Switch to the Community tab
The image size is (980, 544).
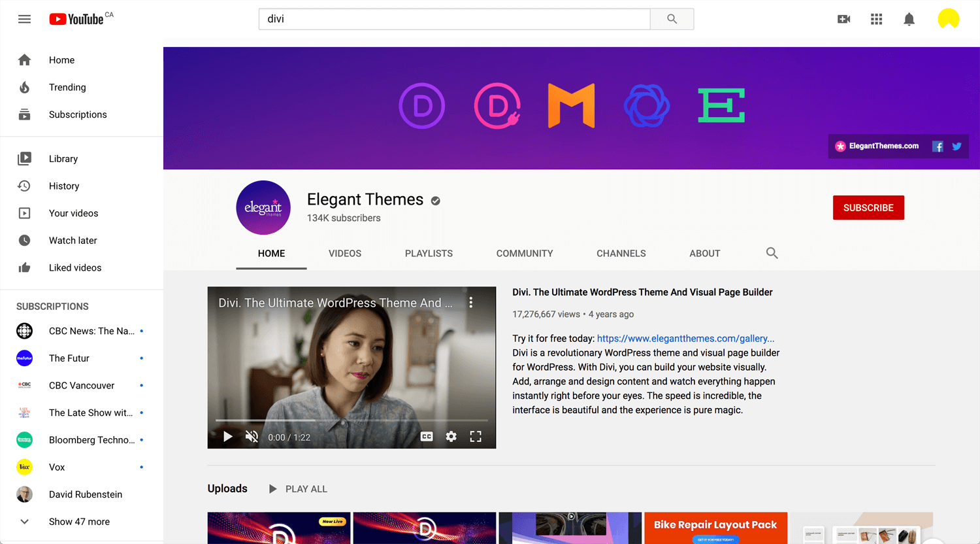[525, 254]
